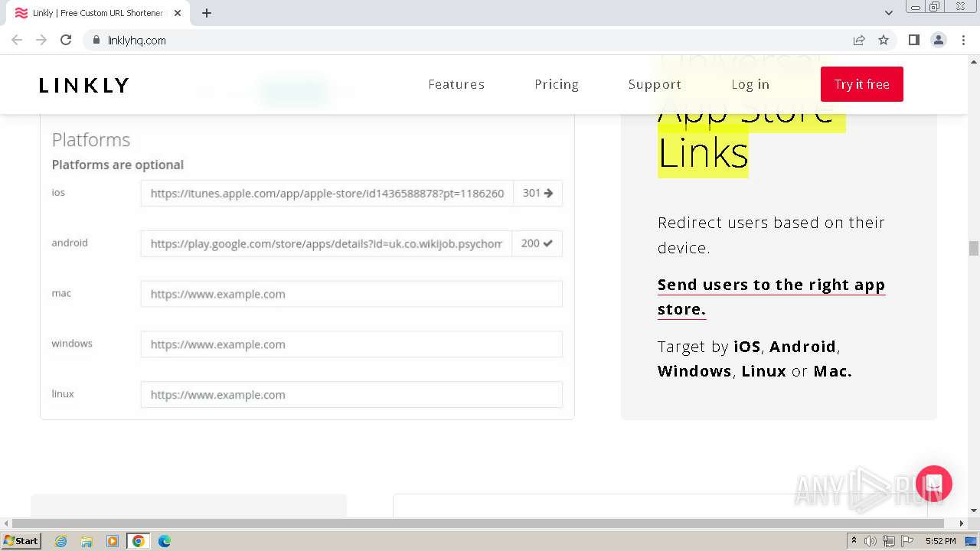Screen dimensions: 980x551
Task: Click the Windows Start button
Action: pyautogui.click(x=21, y=541)
